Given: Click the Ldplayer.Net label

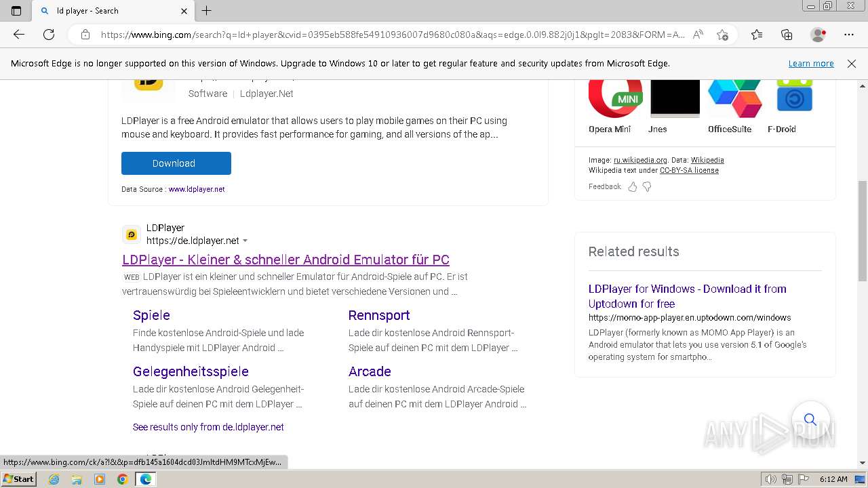Looking at the screenshot, I should point(267,94).
